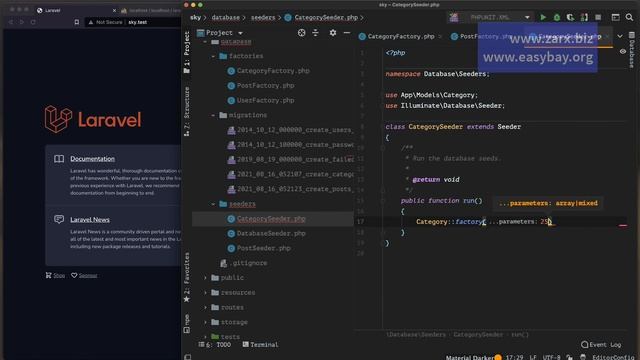Expand the public folder

[205, 278]
